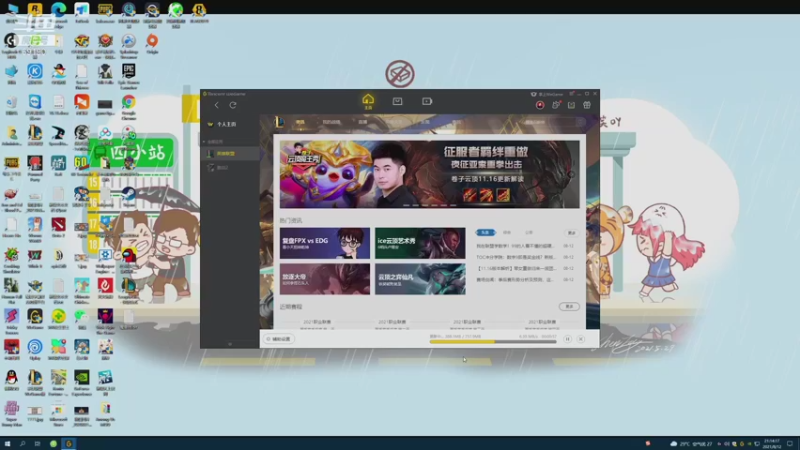
Task: Open Google Chrome desktop shortcut
Action: point(129,106)
